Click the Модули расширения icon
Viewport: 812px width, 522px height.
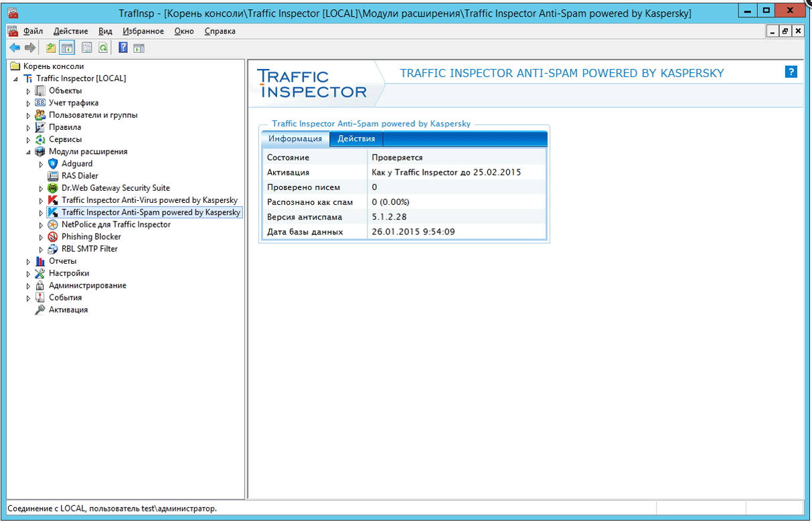[40, 151]
